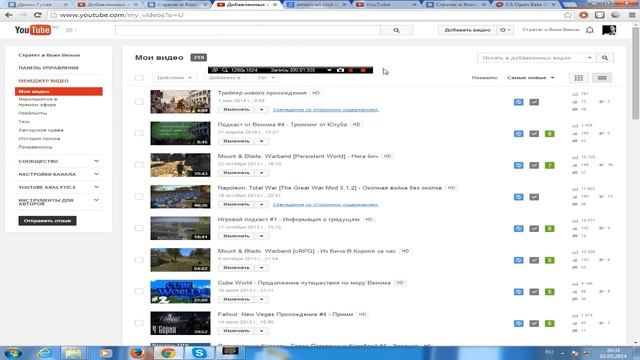Screen dimensions: 640x360
Task: Click Отправить отзыв button
Action: pos(47,221)
